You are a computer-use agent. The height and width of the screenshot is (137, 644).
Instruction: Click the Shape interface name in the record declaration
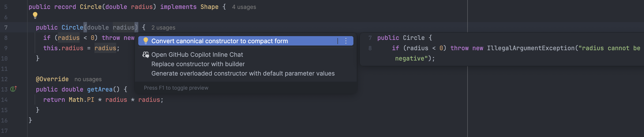[209, 7]
